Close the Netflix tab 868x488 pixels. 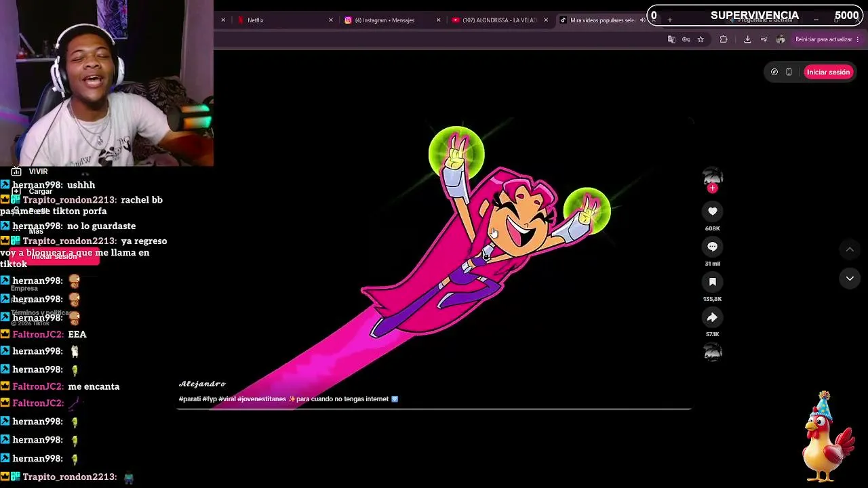[331, 20]
